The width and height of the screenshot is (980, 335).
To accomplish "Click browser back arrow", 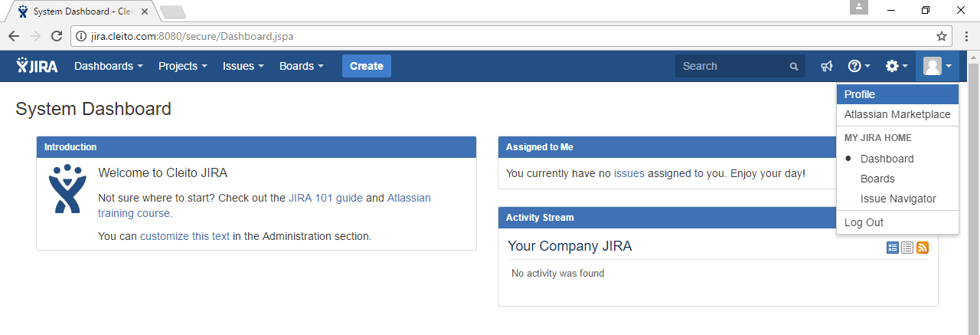I will click(14, 36).
